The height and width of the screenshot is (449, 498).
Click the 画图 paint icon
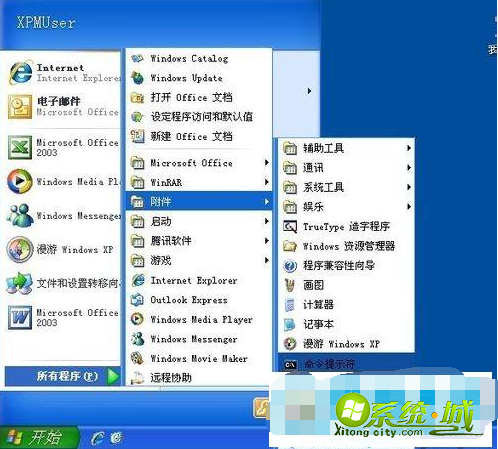(x=290, y=285)
